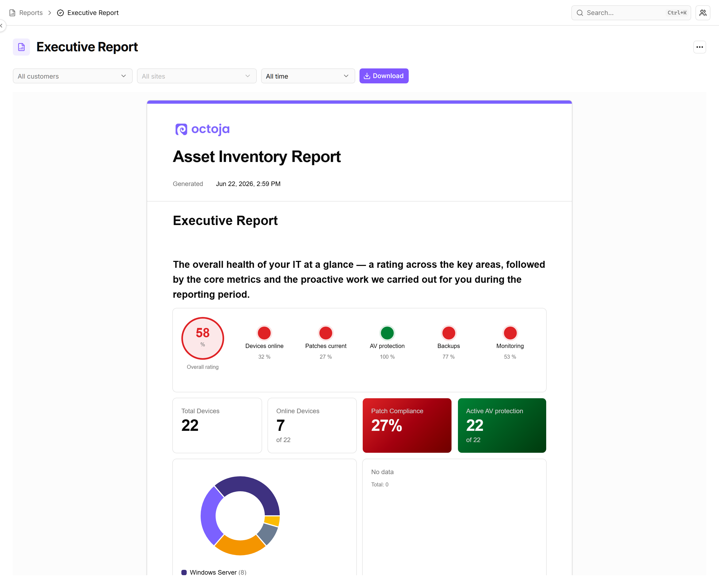Image resolution: width=719 pixels, height=588 pixels.
Task: Click the 'Windows Server (8)' legend label
Action: point(218,572)
